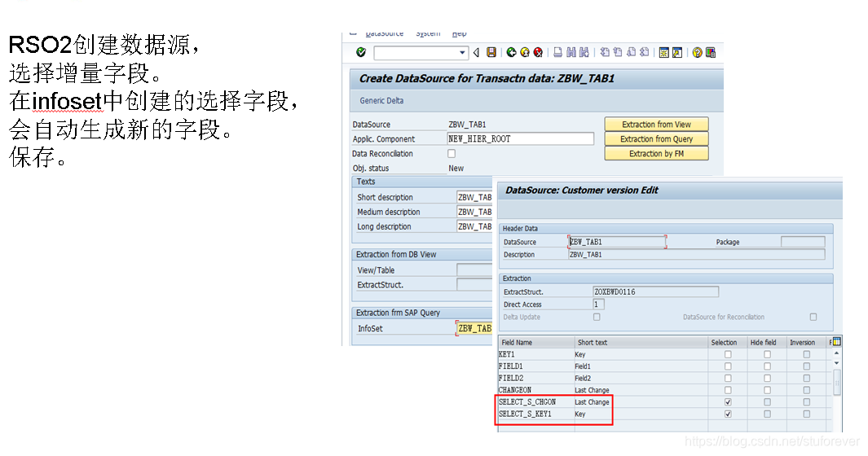The width and height of the screenshot is (868, 456).
Task: Click the Last Page icon
Action: click(645, 52)
